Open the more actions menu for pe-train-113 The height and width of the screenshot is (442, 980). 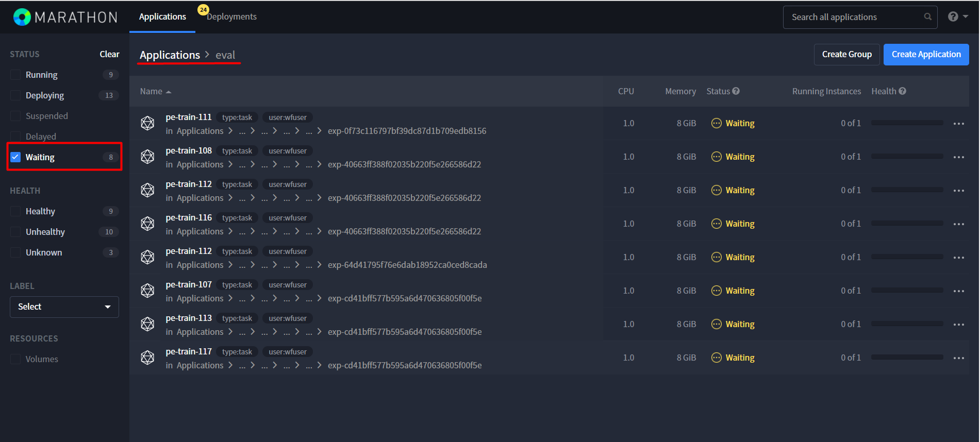(958, 325)
